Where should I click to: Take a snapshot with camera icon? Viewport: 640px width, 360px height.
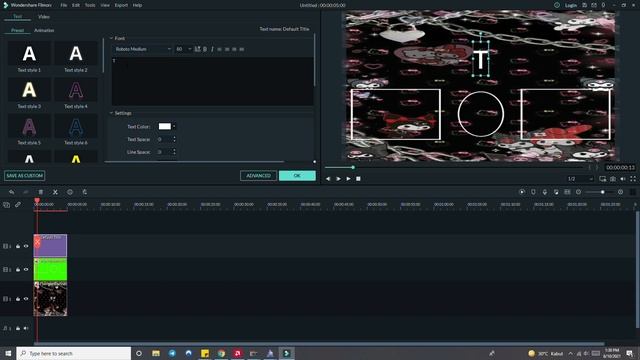[x=613, y=179]
